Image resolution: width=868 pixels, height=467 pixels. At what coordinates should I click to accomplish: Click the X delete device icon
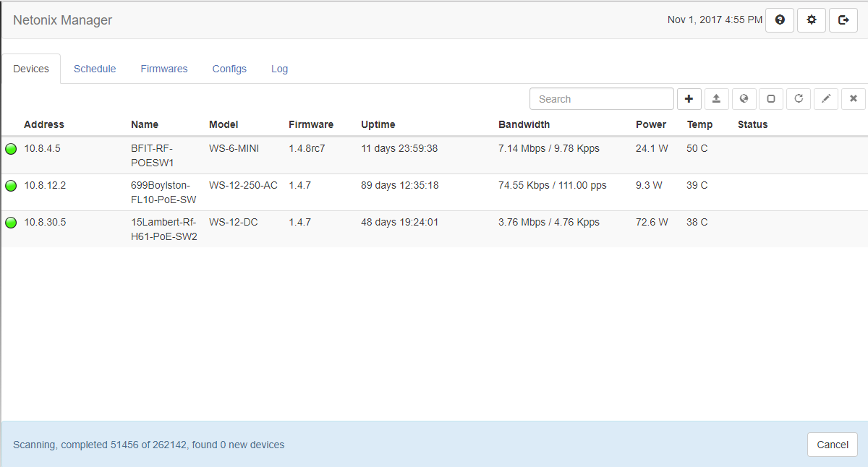point(854,99)
